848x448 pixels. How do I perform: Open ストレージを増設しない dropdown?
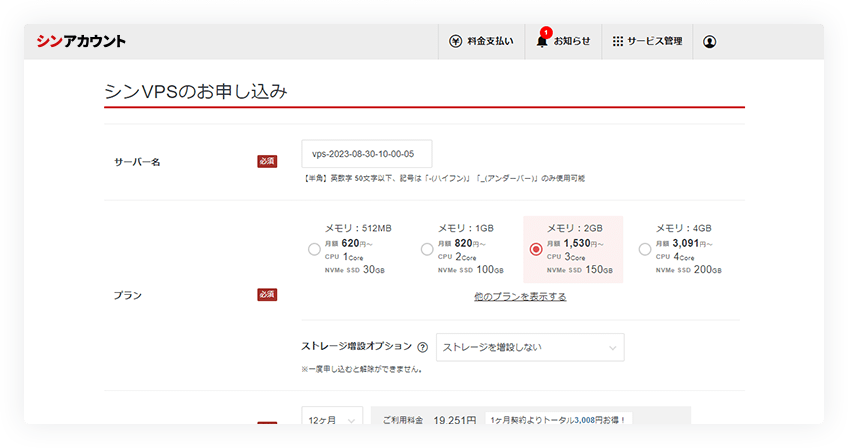[530, 347]
